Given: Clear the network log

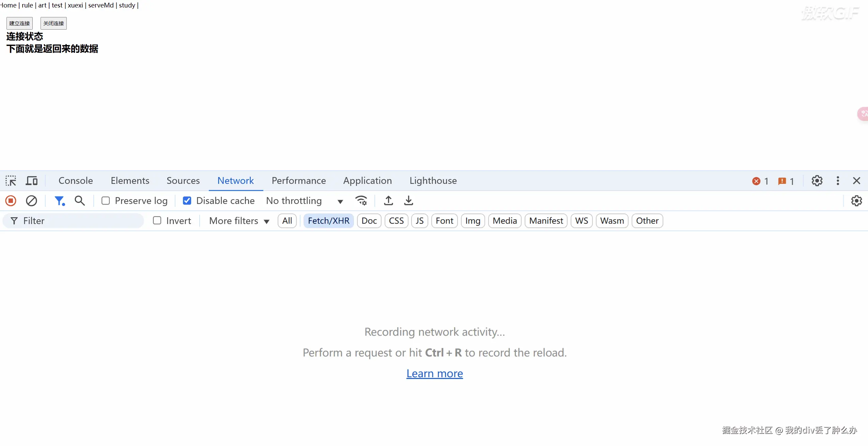Looking at the screenshot, I should coord(31,201).
